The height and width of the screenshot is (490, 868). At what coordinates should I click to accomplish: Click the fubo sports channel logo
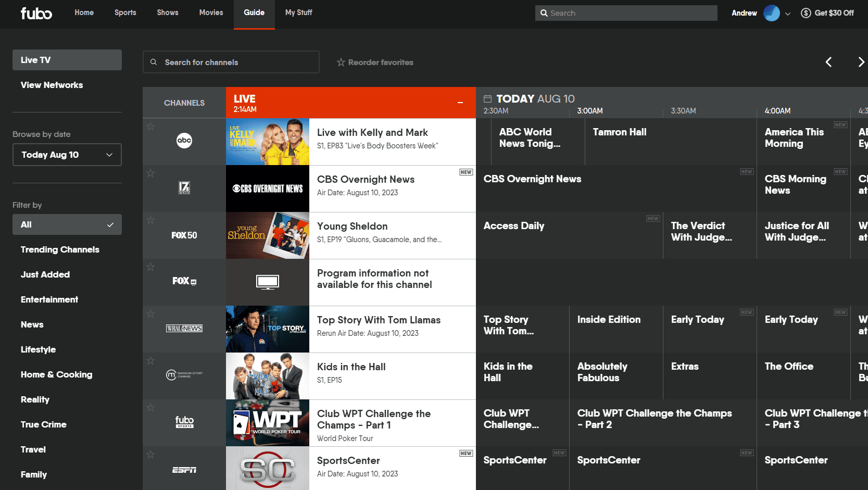[184, 423]
